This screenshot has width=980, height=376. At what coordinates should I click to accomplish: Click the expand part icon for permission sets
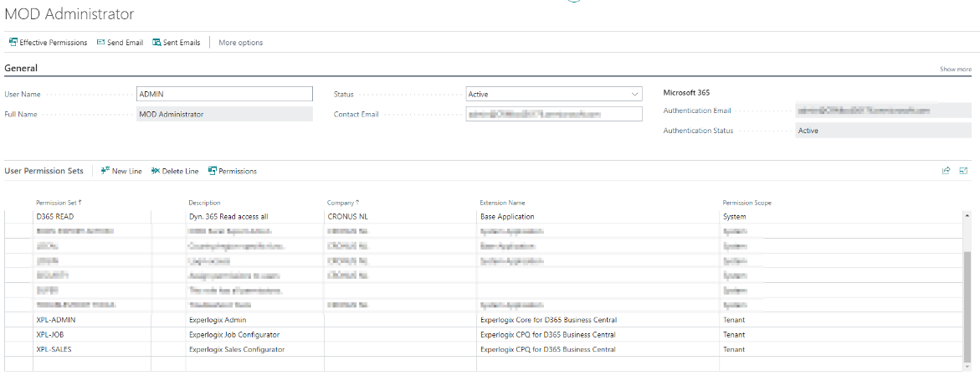pos(963,170)
